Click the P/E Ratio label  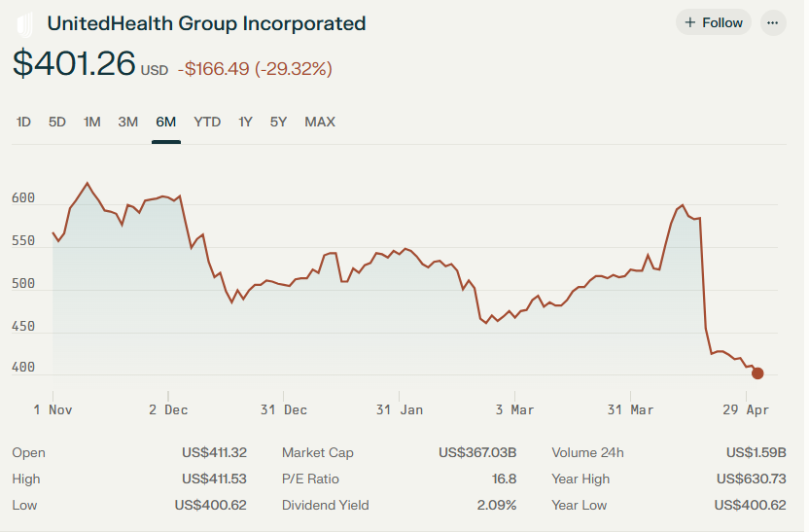[310, 479]
